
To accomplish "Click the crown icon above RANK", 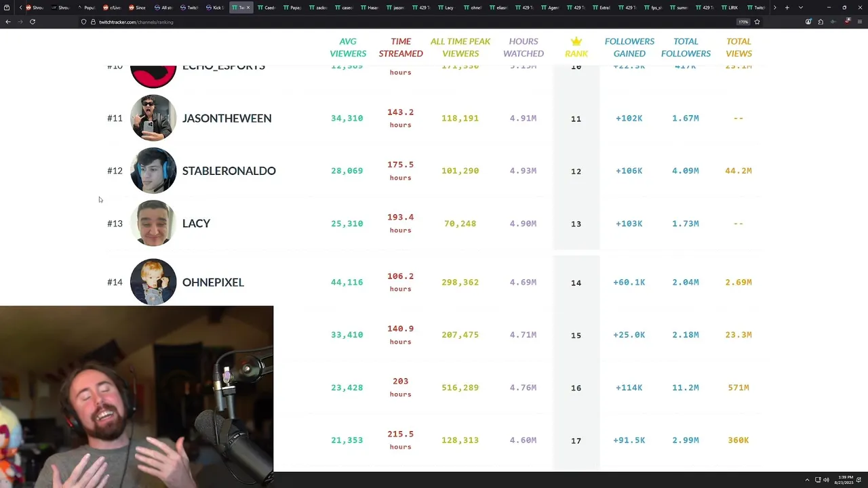I will (x=576, y=41).
